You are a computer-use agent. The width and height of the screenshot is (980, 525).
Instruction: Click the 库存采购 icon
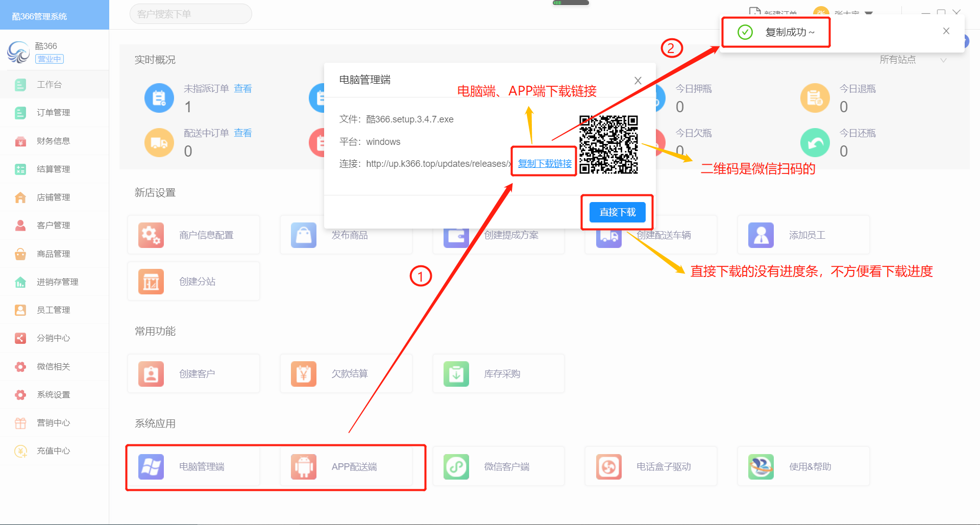(456, 374)
